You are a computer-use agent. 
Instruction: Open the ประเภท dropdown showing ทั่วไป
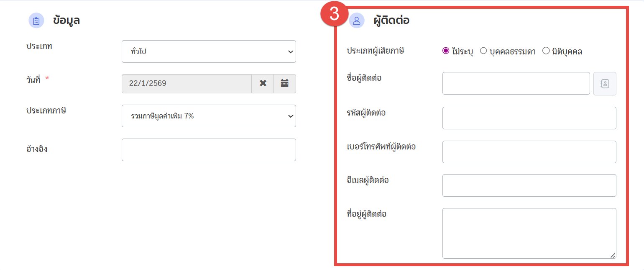[209, 51]
